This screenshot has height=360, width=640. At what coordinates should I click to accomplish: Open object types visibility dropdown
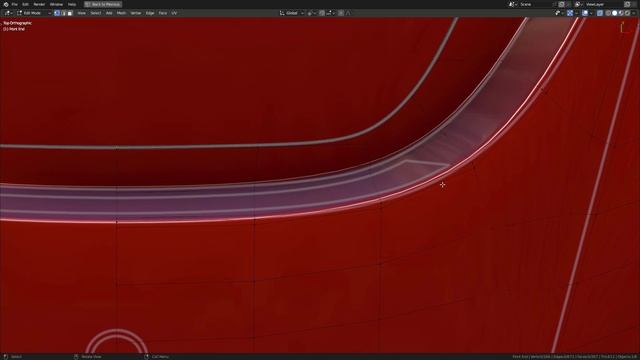[x=559, y=13]
